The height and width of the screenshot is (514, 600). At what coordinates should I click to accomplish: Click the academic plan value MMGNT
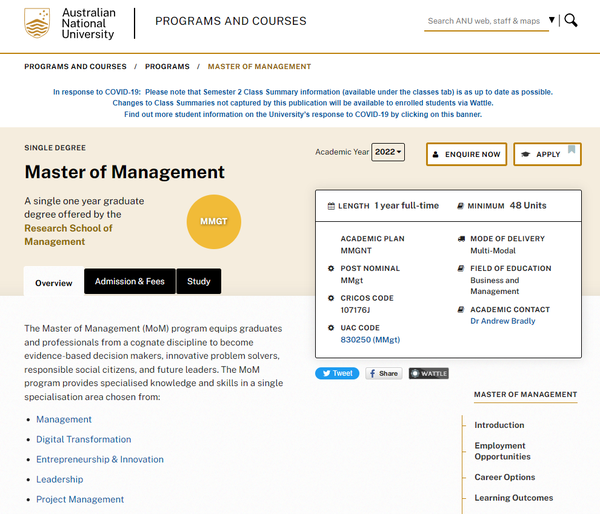pos(356,251)
